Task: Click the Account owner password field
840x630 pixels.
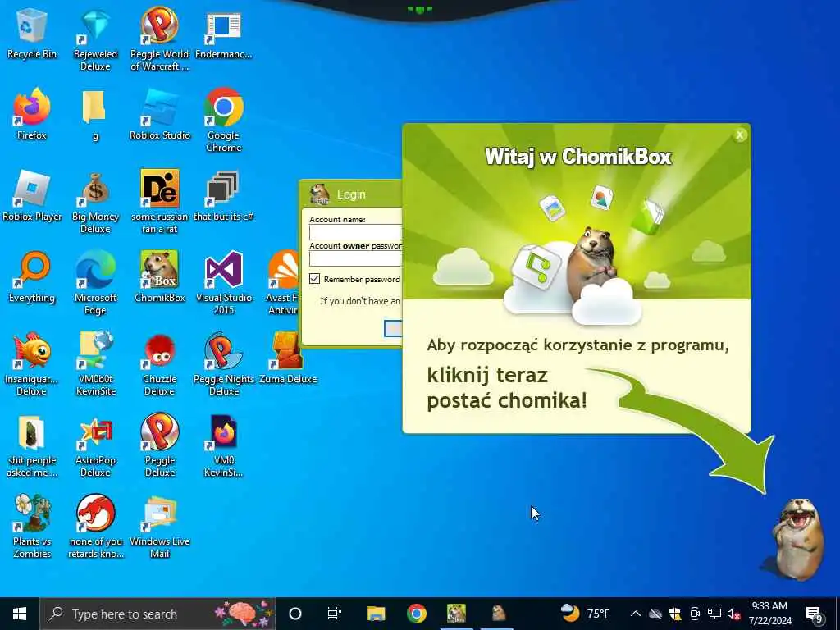Action: click(356, 258)
